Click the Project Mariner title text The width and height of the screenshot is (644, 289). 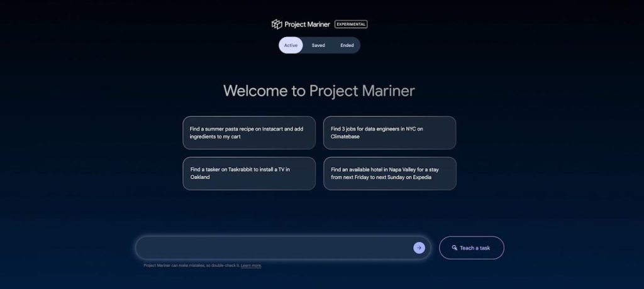pos(307,25)
